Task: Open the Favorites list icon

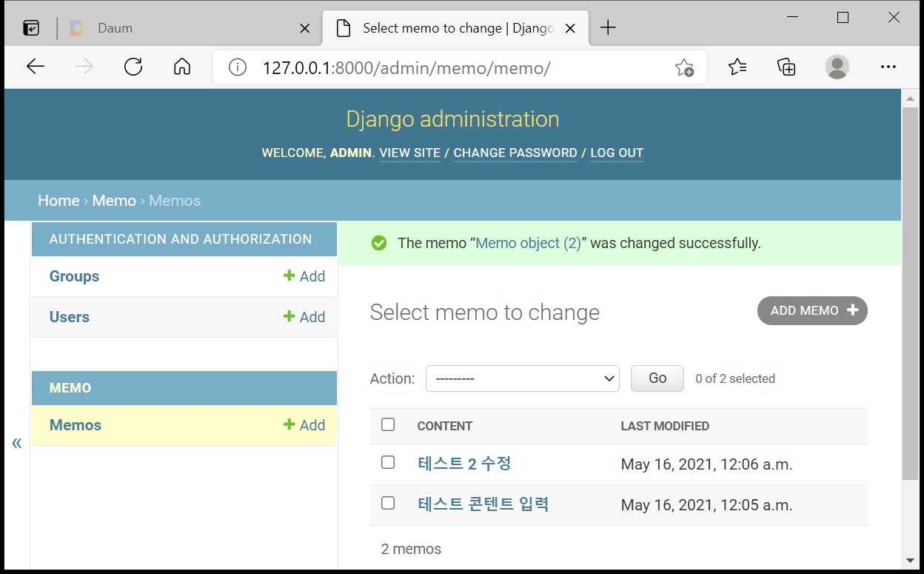Action: click(737, 67)
